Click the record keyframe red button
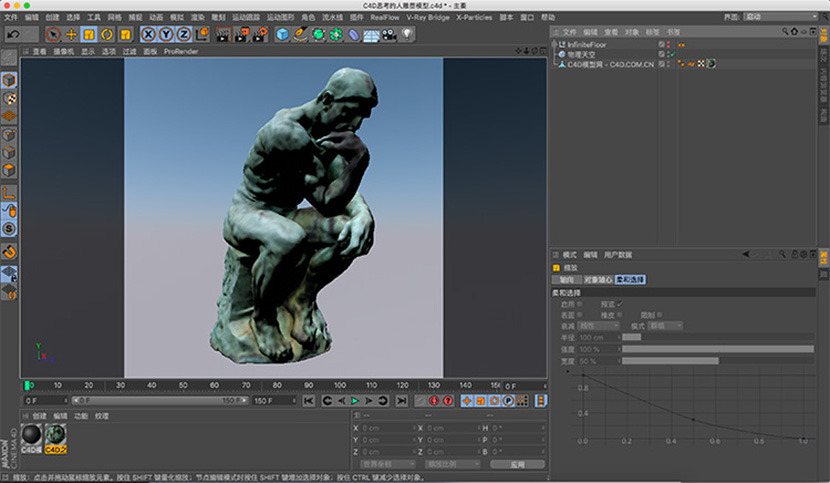Screen dimensions: 830x483 point(434,401)
